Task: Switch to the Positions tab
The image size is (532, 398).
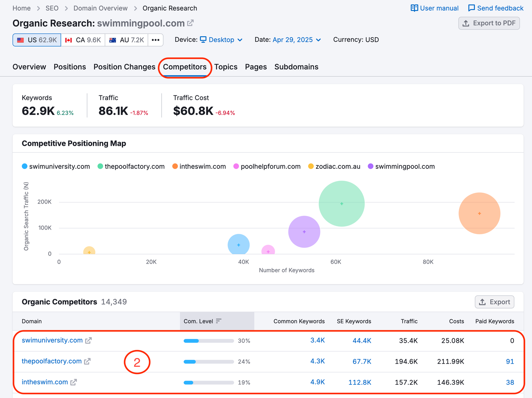Action: tap(70, 67)
